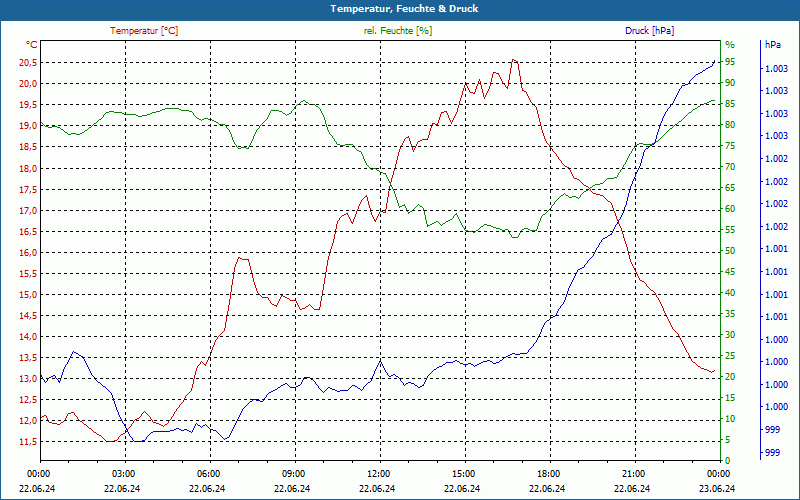The height and width of the screenshot is (500, 800).
Task: Click the 14,0 temperature axis tick
Action: tap(28, 337)
